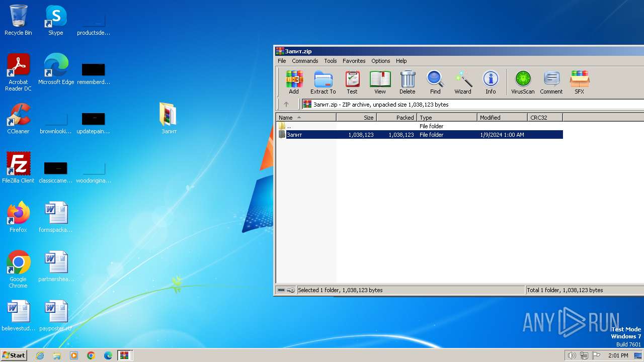Launch the Wizard tool
The image size is (644, 362).
[x=463, y=82]
